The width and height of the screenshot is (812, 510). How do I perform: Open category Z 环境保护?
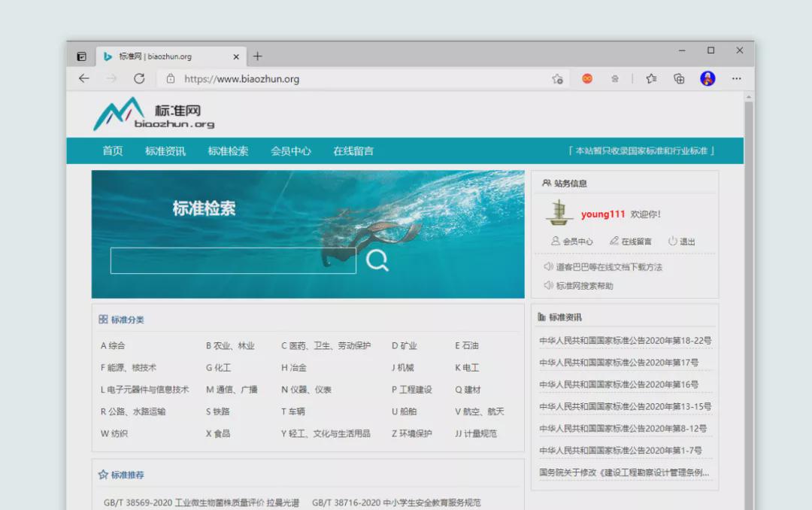412,434
